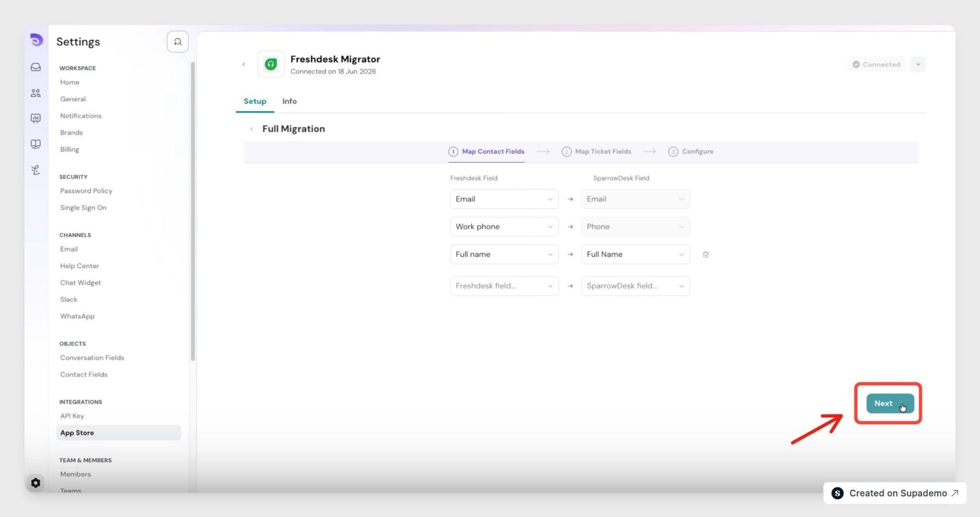Go back from Full Migration
The width and height of the screenshot is (980, 517).
click(252, 129)
